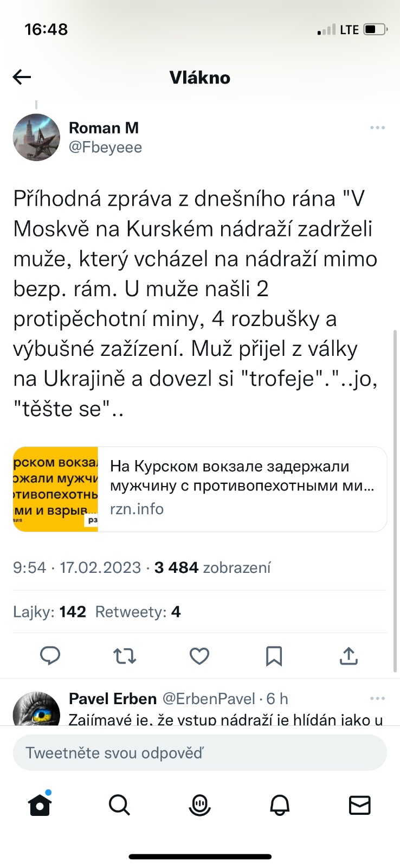The width and height of the screenshot is (400, 868).
Task: Like the tweet with heart icon
Action: [x=199, y=656]
